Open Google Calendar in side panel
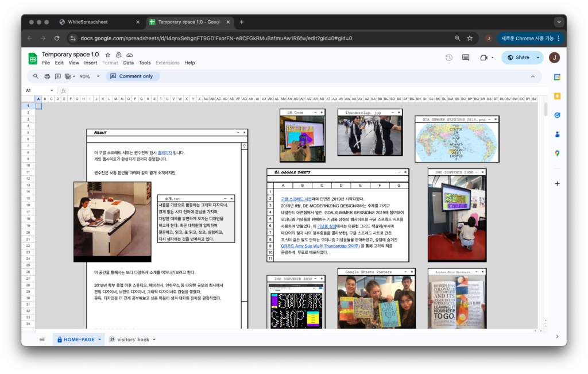The height and width of the screenshot is (374, 588). coord(557,76)
